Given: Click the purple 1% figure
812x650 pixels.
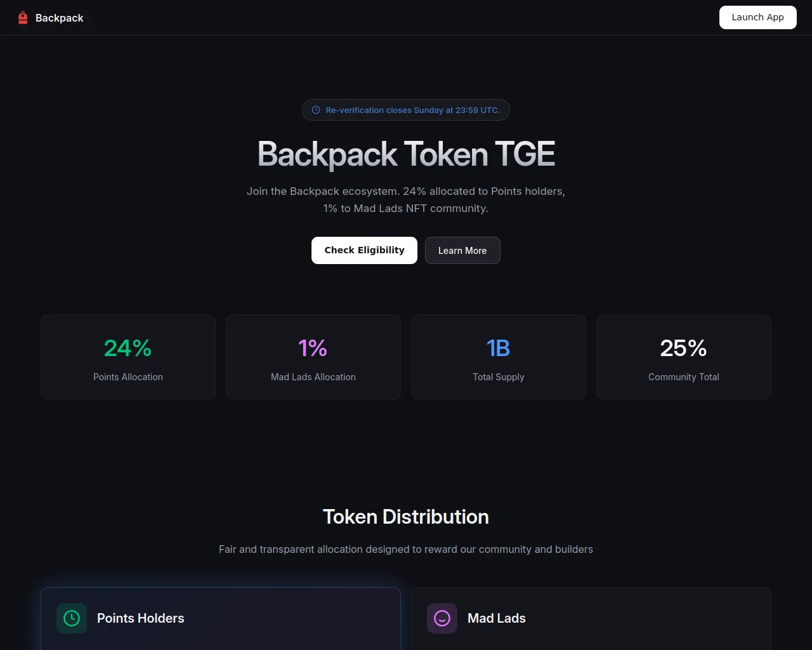Looking at the screenshot, I should pyautogui.click(x=313, y=348).
